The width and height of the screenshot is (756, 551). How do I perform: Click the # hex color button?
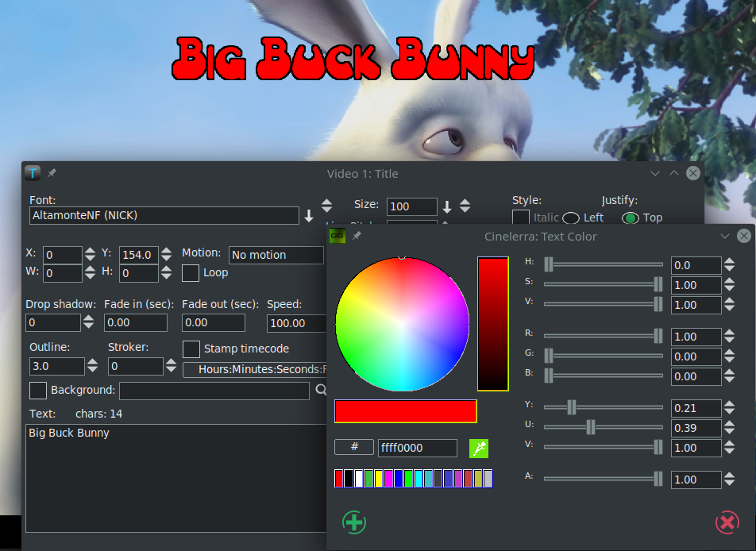[x=354, y=448]
